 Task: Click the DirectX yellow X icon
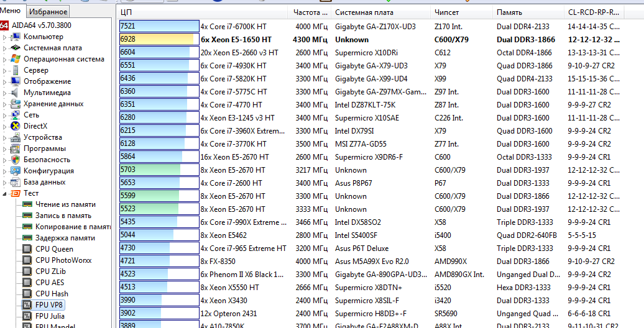click(x=16, y=126)
